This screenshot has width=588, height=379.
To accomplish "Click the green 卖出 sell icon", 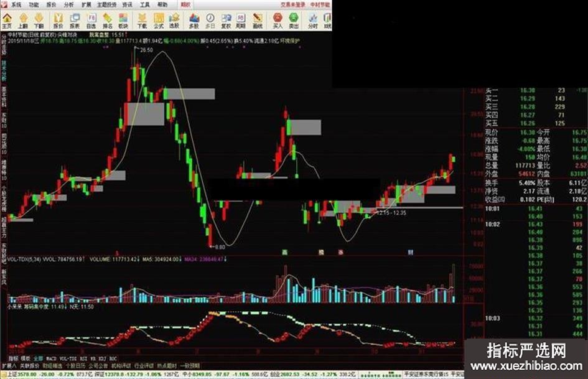I will tap(294, 21).
